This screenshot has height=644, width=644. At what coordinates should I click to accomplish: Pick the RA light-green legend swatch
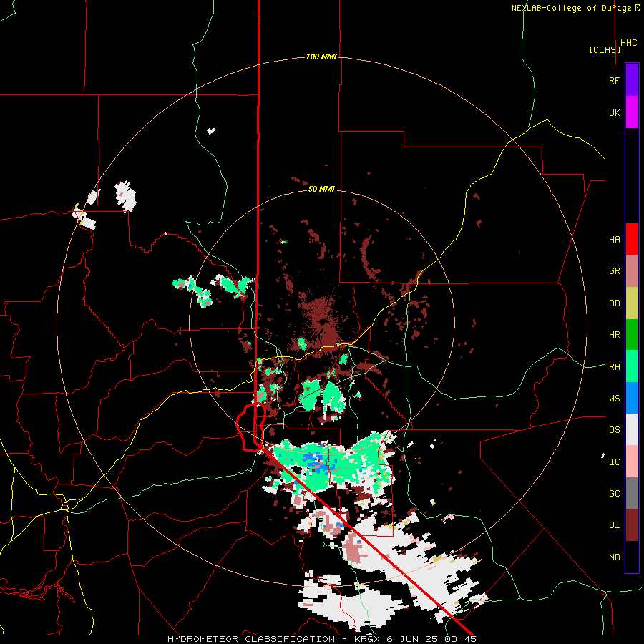(632, 366)
